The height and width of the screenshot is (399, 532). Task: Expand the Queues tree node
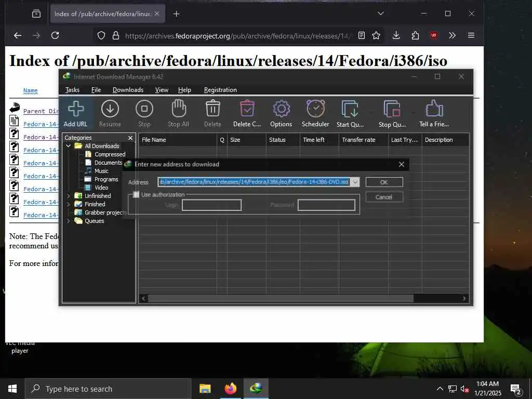click(68, 221)
